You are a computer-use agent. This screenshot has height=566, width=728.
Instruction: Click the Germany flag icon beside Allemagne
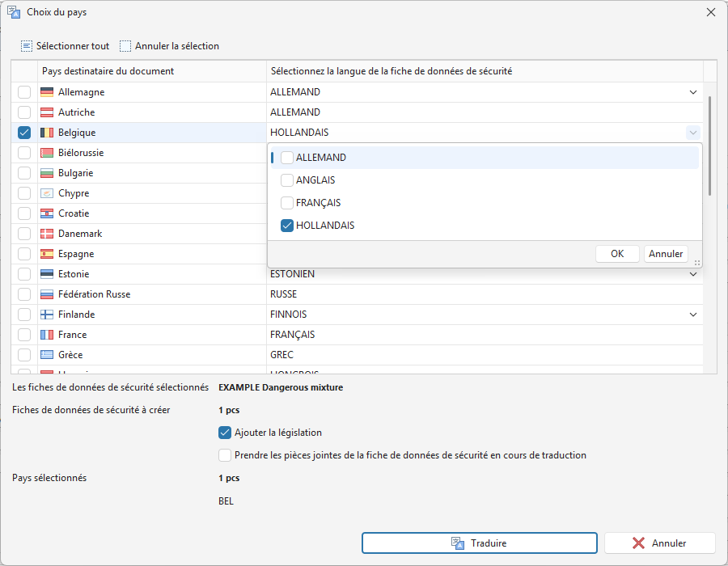pos(47,92)
